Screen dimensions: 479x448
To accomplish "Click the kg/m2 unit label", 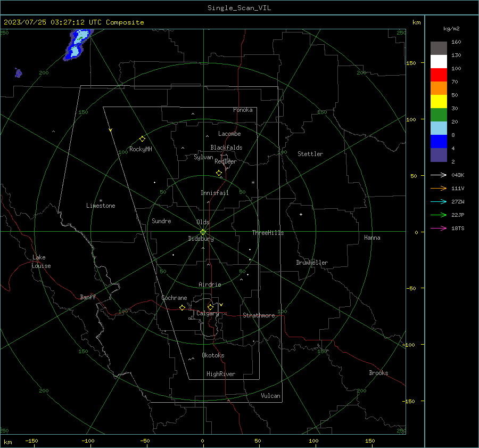I will pyautogui.click(x=451, y=29).
